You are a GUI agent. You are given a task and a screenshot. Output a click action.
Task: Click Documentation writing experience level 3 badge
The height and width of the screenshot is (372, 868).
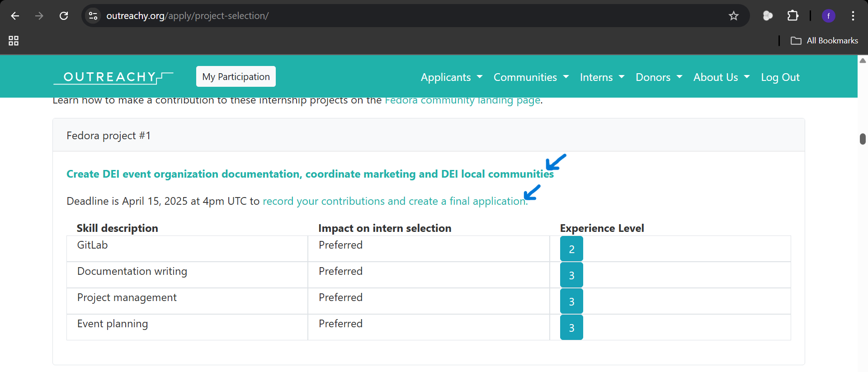pyautogui.click(x=571, y=275)
